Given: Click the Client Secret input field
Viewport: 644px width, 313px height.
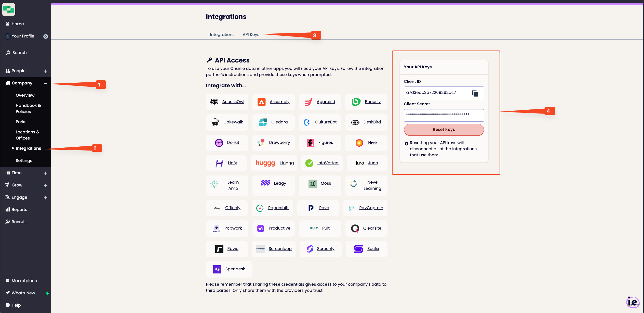Looking at the screenshot, I should click(444, 115).
